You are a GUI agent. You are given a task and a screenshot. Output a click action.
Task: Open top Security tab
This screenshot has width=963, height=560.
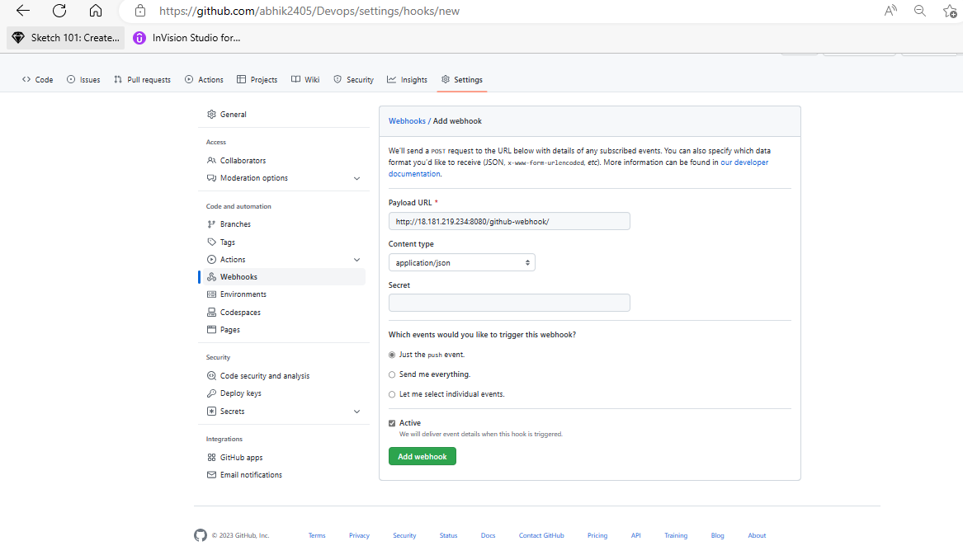[x=353, y=80]
